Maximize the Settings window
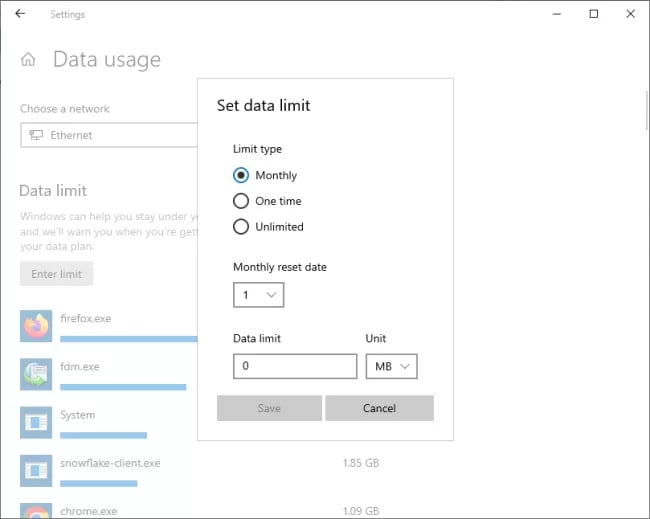 [594, 14]
